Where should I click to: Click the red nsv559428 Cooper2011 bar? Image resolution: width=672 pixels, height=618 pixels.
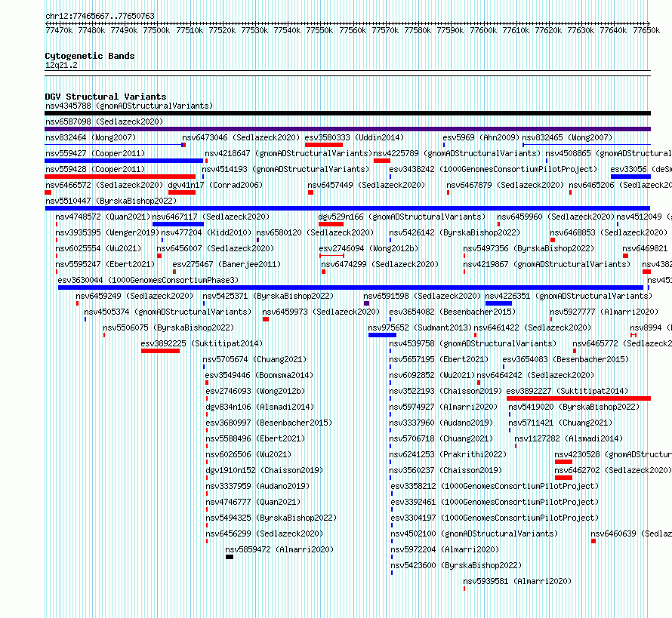(x=120, y=177)
